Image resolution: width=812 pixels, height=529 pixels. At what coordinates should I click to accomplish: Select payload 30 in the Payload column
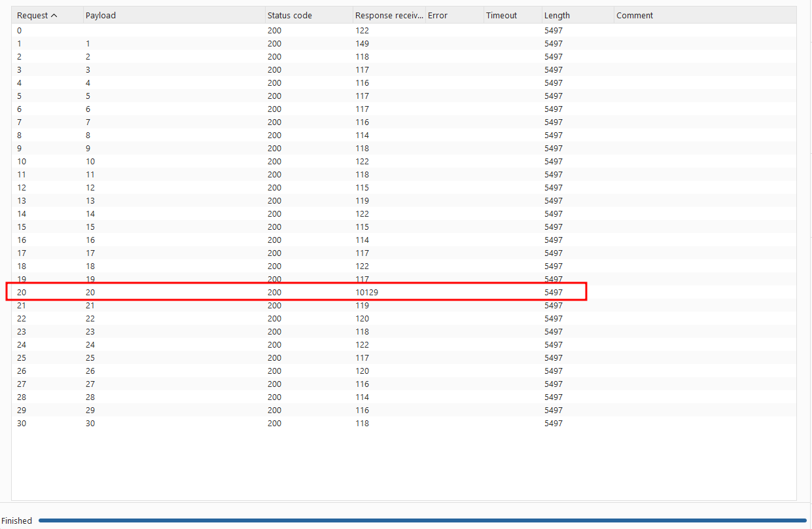pos(90,423)
